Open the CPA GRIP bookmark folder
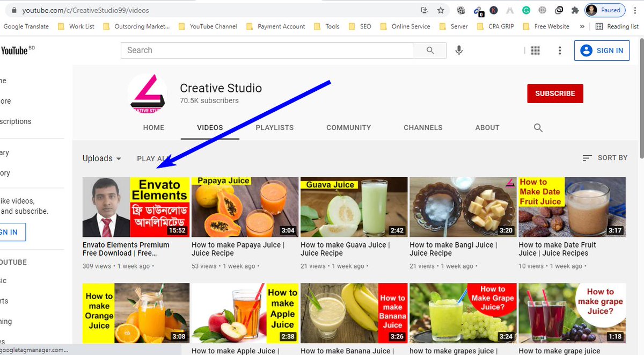Image resolution: width=644 pixels, height=355 pixels. pos(495,26)
